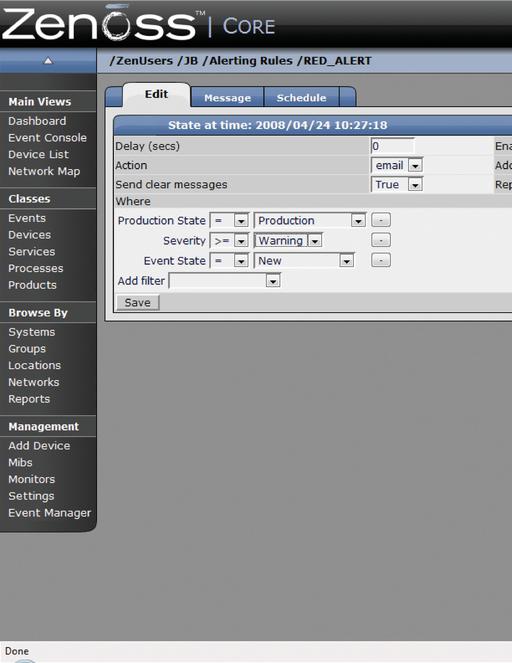Open the Send clear messages dropdown
The image size is (512, 663).
pyautogui.click(x=397, y=184)
